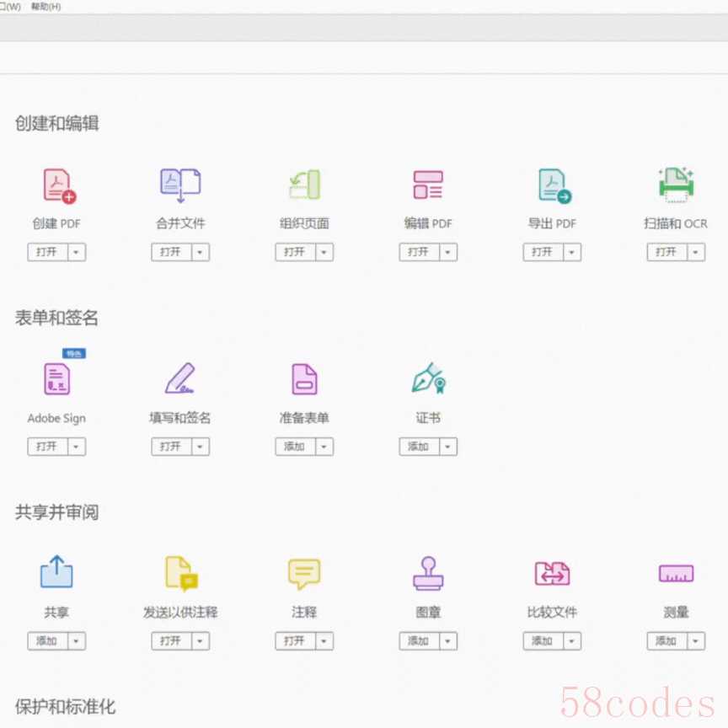Add 准备表单 using its 添加 button
The image size is (728, 728).
(295, 447)
